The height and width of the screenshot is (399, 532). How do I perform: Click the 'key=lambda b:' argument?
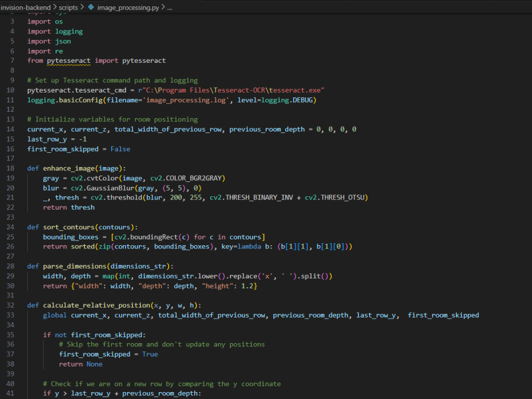[247, 246]
